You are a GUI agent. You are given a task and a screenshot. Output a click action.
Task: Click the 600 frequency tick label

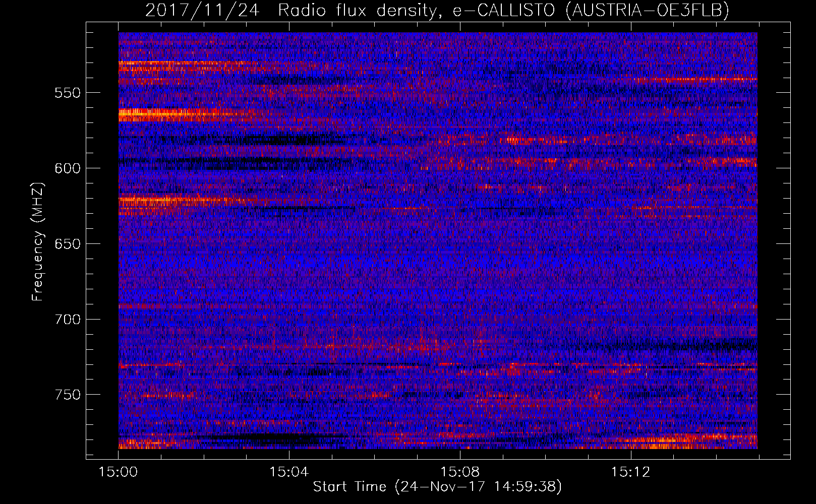pyautogui.click(x=68, y=168)
